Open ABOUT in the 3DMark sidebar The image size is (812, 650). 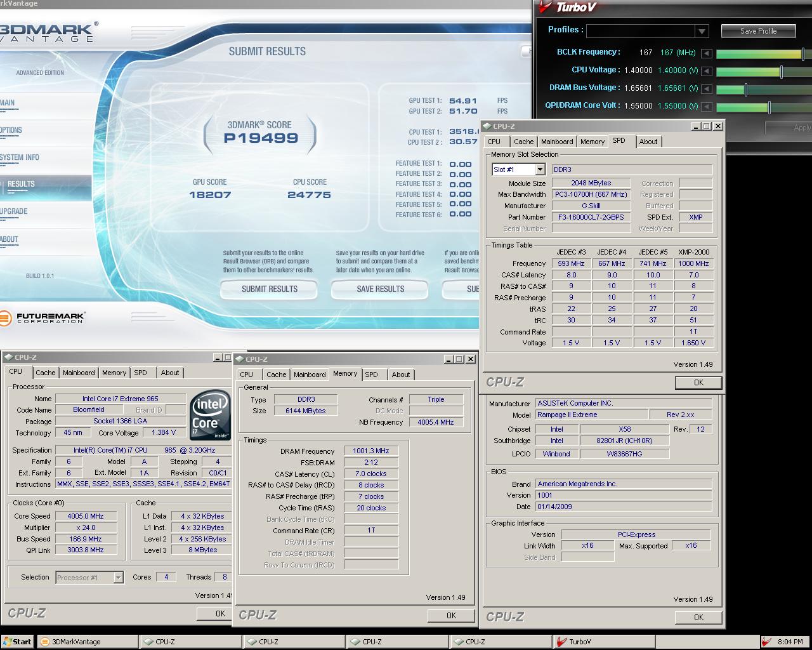point(10,239)
